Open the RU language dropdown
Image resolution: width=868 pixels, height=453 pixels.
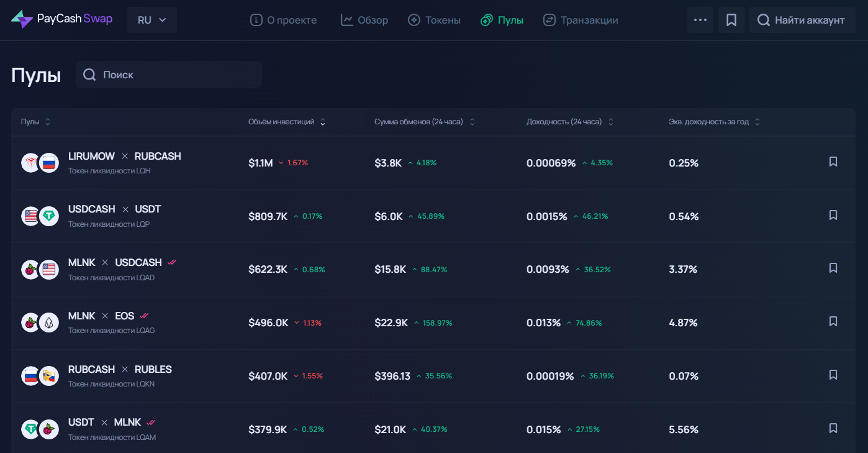click(x=152, y=20)
